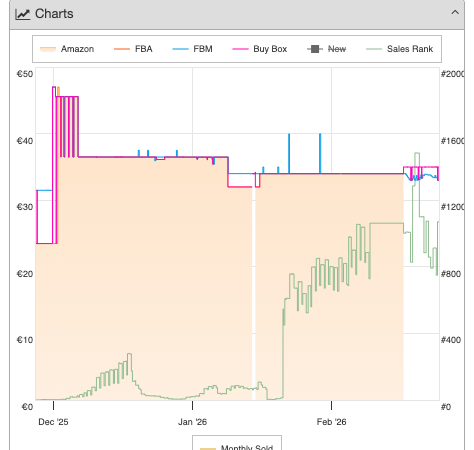Click the #400 sales rank axis label
The width and height of the screenshot is (474, 450).
(451, 340)
